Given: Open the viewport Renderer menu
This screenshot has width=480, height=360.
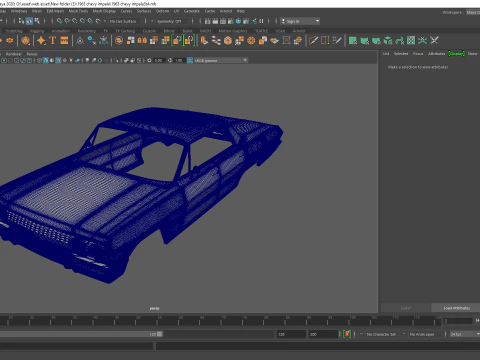Looking at the screenshot, I should pyautogui.click(x=14, y=54).
